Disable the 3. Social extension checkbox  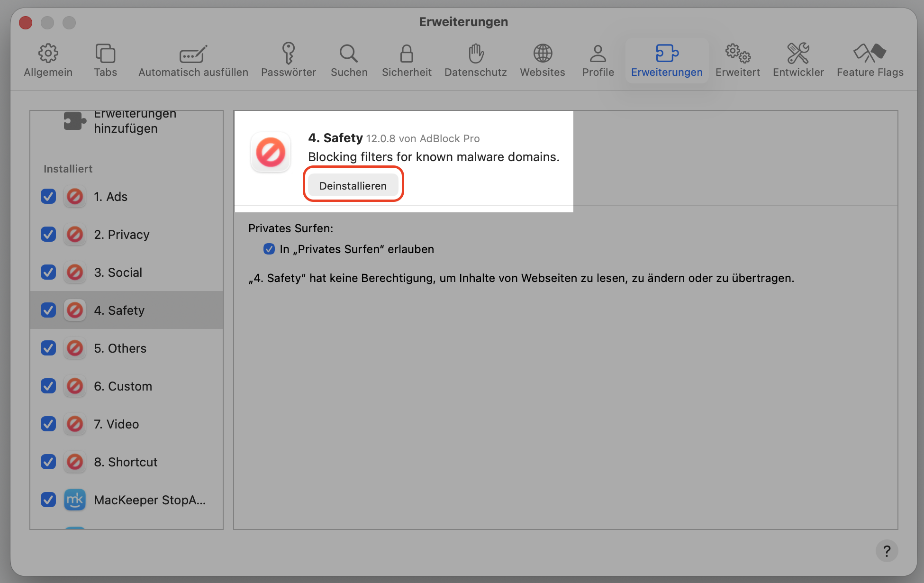tap(48, 272)
